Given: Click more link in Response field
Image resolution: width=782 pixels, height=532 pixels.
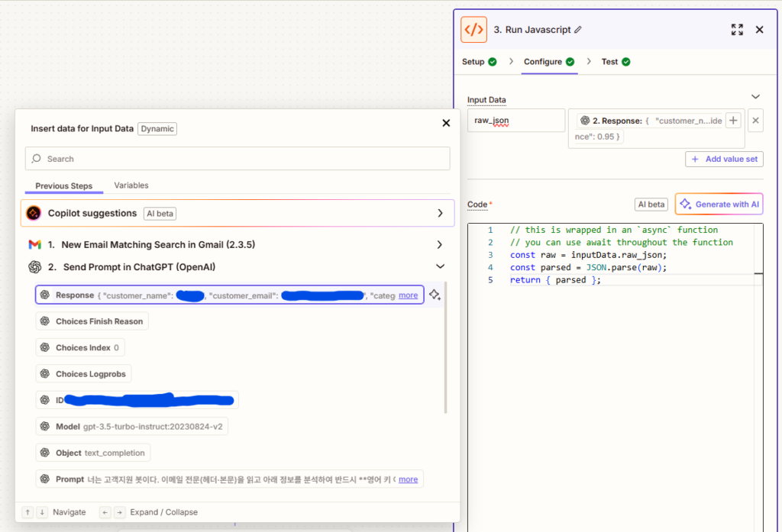Looking at the screenshot, I should coord(408,295).
